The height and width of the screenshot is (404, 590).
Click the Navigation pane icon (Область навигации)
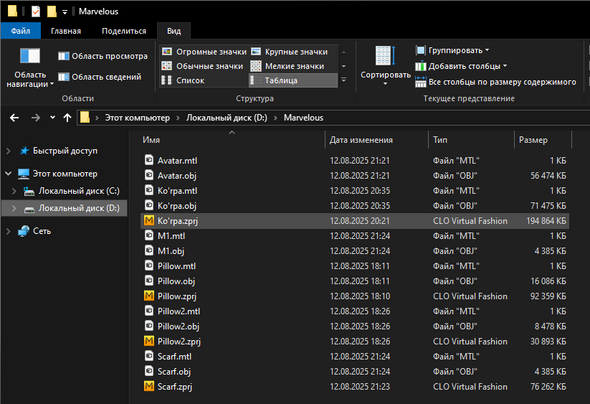[30, 56]
